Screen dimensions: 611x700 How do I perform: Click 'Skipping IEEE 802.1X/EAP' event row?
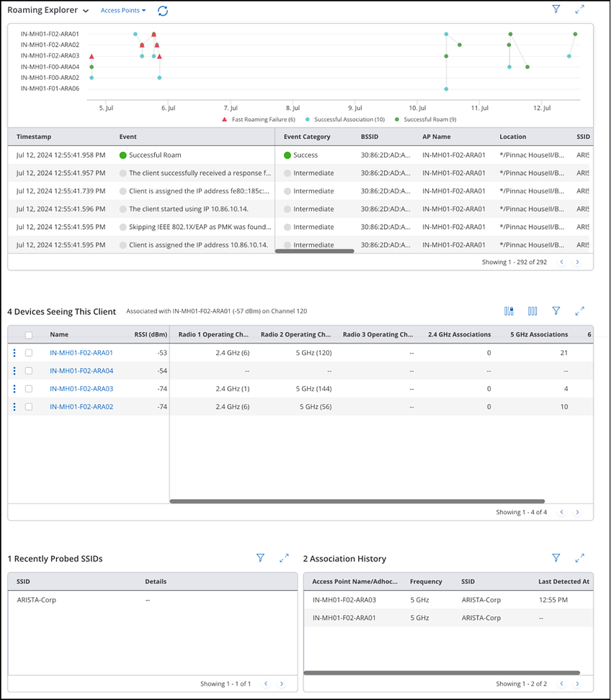(300, 227)
